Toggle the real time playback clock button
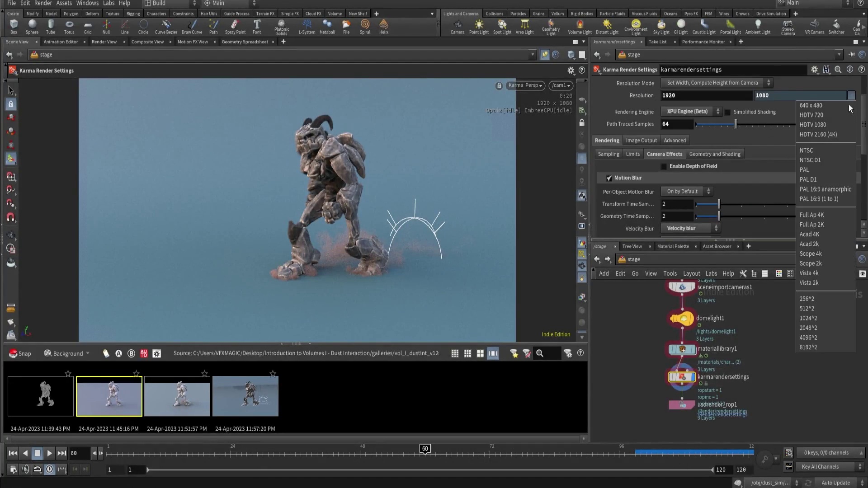This screenshot has height=488, width=868. [49, 469]
